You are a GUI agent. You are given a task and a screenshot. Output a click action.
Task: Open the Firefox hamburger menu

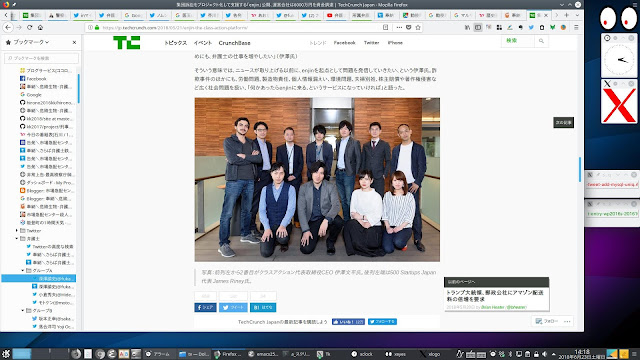576,27
